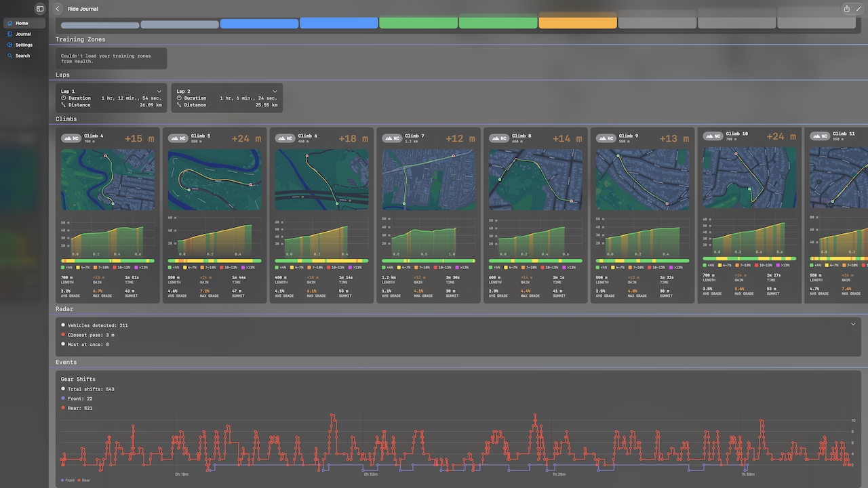This screenshot has height=488, width=868.
Task: Click the "+18 m" gain on Climb 6
Action: [x=353, y=138]
